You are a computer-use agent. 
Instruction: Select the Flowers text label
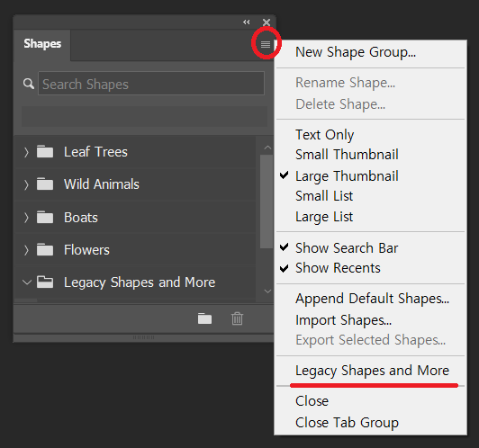[x=86, y=250]
